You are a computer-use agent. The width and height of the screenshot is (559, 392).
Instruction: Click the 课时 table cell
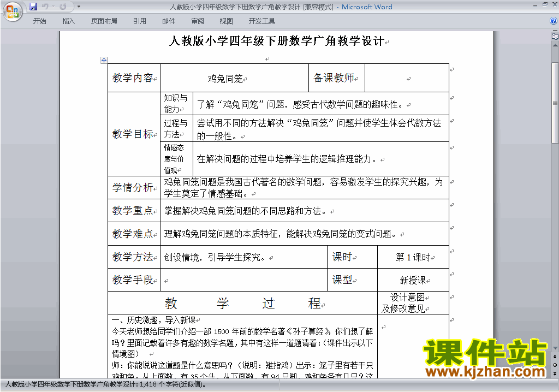click(352, 257)
